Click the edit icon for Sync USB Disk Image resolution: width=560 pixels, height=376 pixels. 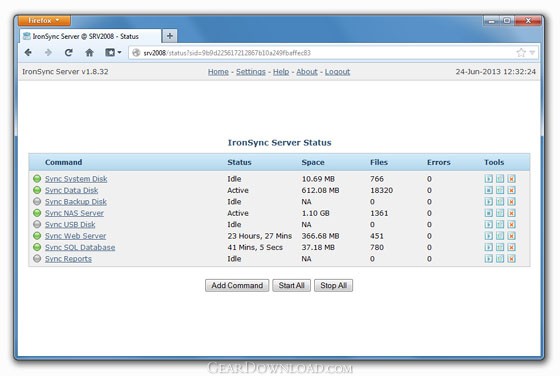pos(500,225)
